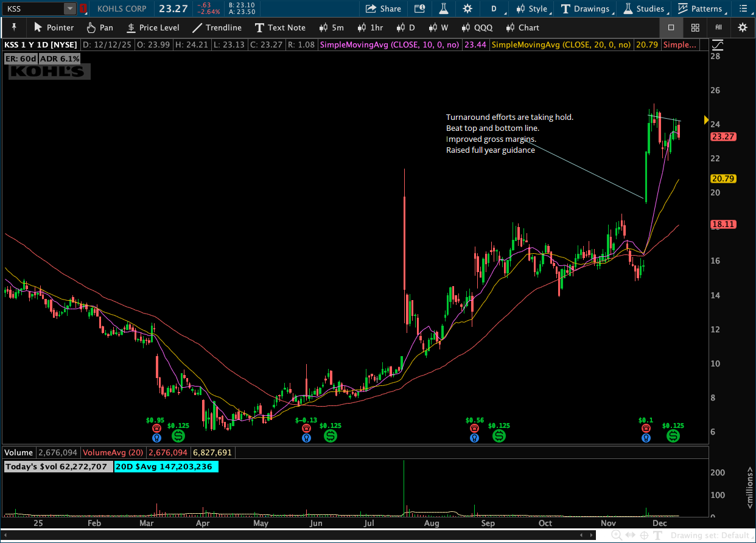The height and width of the screenshot is (543, 756).
Task: Open chart settings gear in top toolbar
Action: (467, 9)
